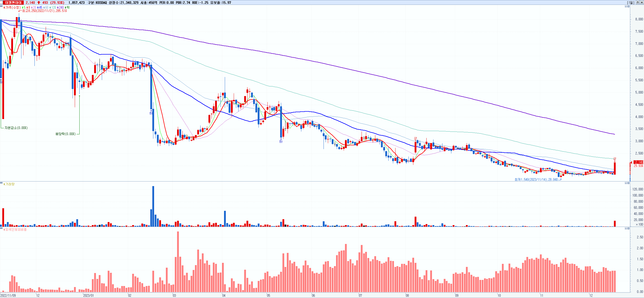Click the 거래량 panel's top-left handle
The image size is (644, 298).
(1, 183)
